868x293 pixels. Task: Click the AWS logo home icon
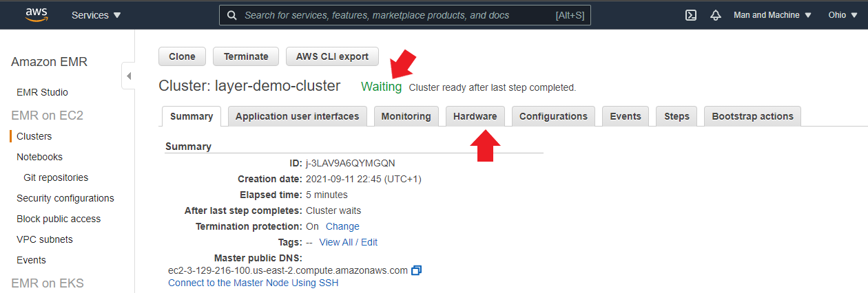pos(36,14)
